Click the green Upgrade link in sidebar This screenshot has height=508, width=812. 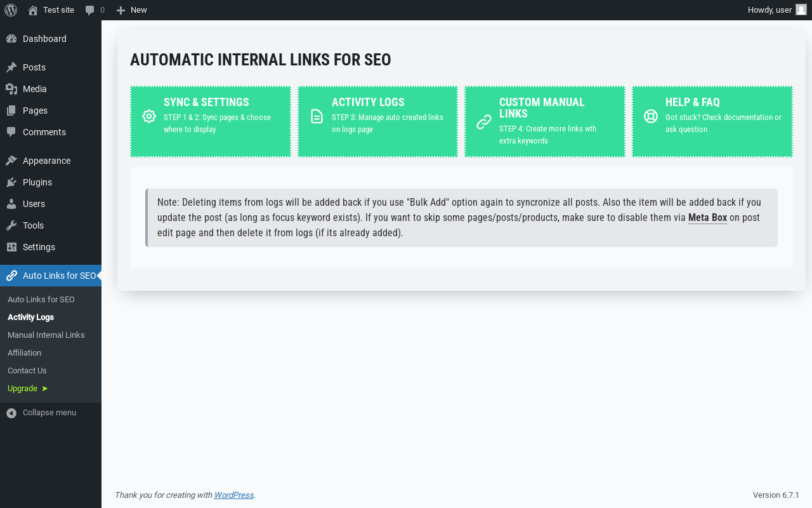point(28,389)
